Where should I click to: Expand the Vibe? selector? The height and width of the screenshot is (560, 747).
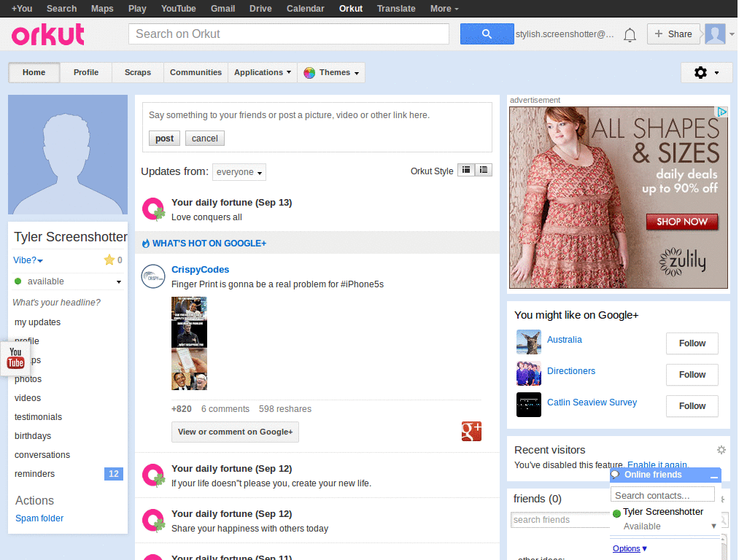[28, 260]
